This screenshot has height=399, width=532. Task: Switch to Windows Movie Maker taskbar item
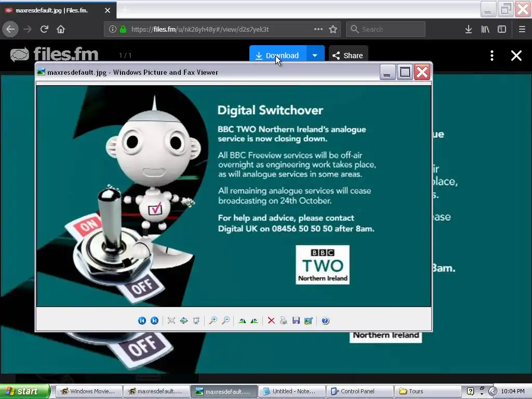(x=88, y=391)
